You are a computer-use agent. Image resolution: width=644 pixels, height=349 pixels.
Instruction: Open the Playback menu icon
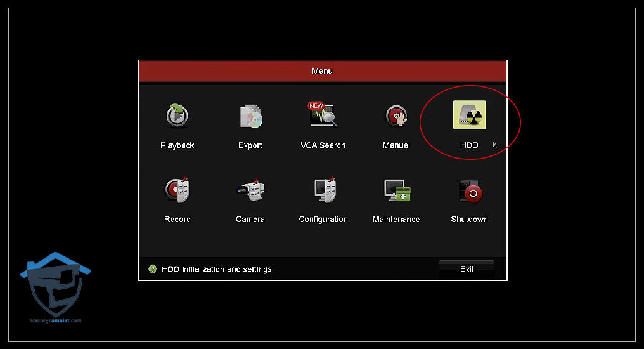(177, 116)
